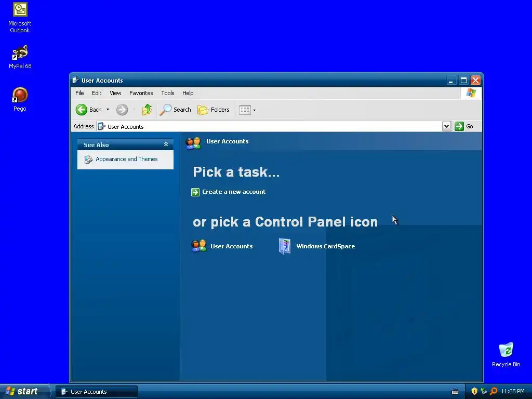The height and width of the screenshot is (399, 532).
Task: Open the Pego desktop shortcut
Action: point(20,99)
